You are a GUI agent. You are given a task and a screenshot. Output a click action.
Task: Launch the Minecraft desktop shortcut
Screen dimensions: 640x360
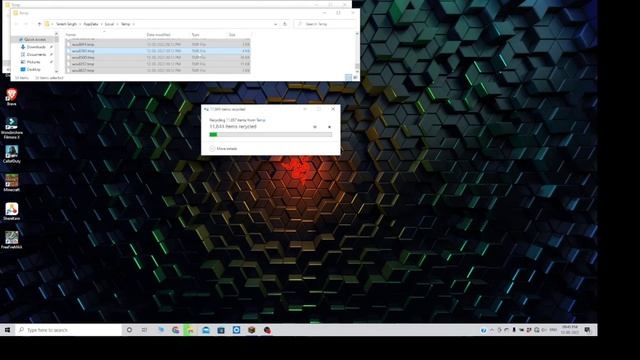[11, 183]
